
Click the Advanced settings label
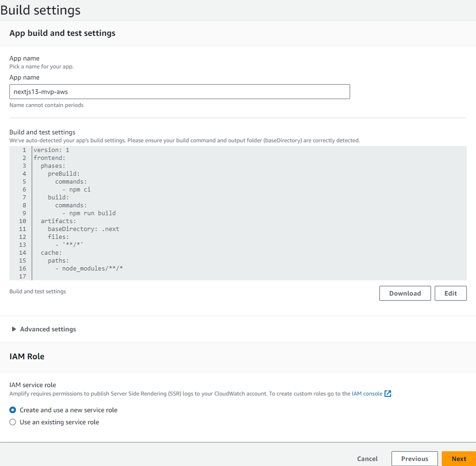click(x=48, y=329)
